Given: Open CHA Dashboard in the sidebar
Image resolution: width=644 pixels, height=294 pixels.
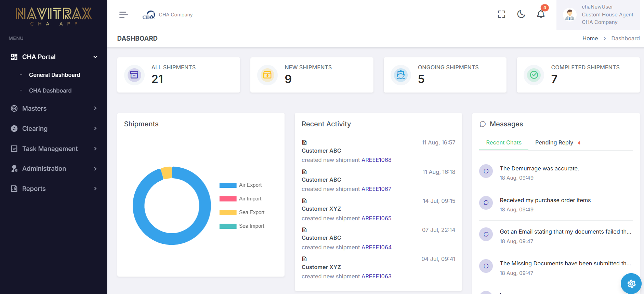Looking at the screenshot, I should [x=50, y=90].
